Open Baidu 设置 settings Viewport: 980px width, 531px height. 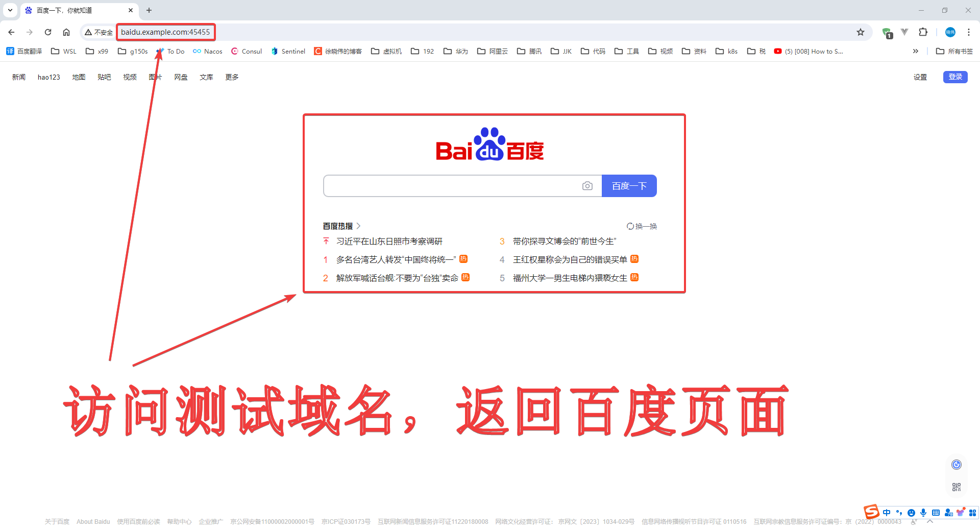click(920, 77)
